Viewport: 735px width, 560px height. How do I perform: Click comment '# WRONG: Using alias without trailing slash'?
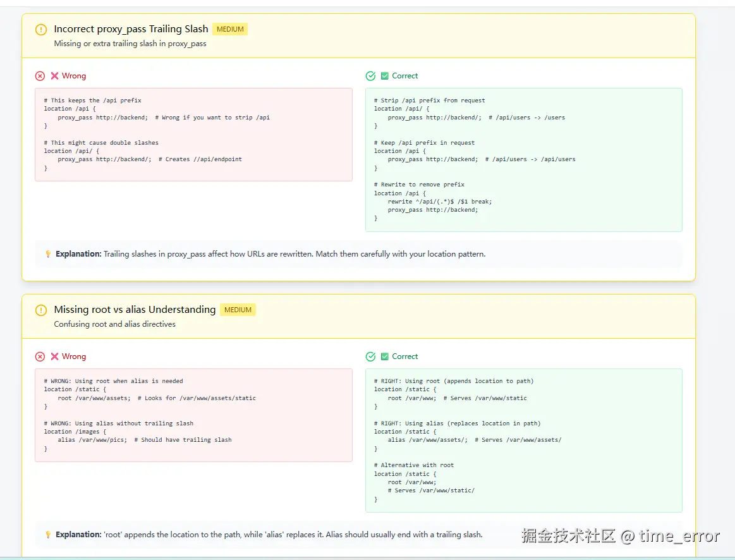click(x=119, y=423)
